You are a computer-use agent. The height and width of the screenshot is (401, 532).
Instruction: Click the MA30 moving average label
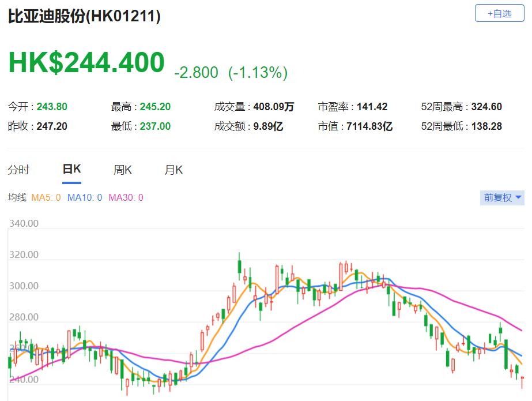pos(126,197)
